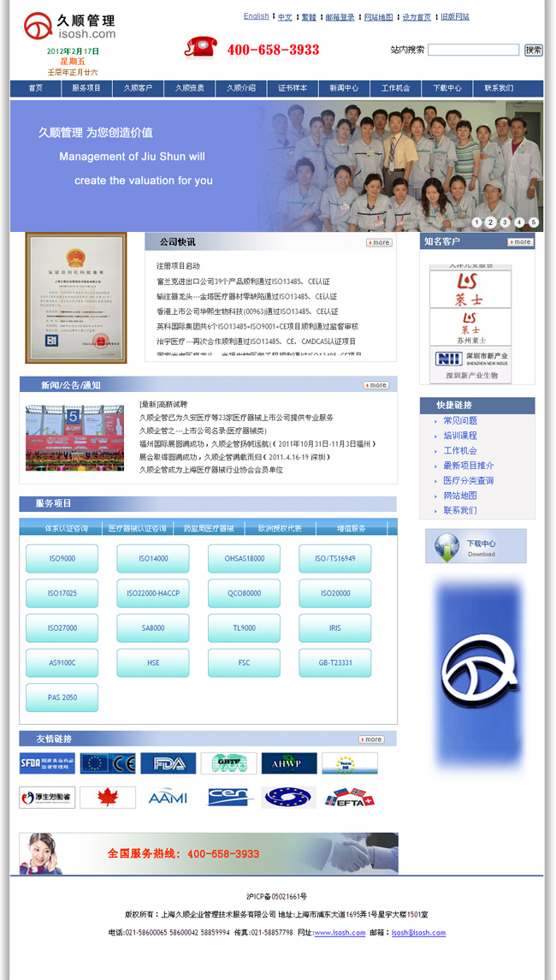The width and height of the screenshot is (556, 980).
Task: Open the AAMI logo link
Action: [x=169, y=798]
